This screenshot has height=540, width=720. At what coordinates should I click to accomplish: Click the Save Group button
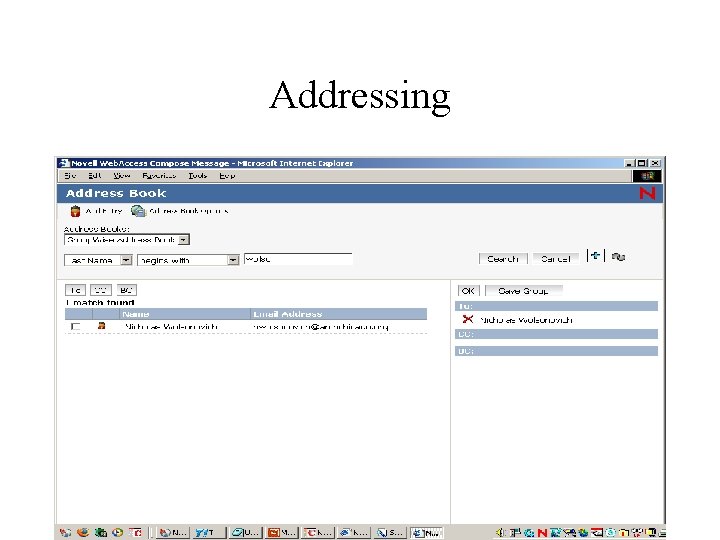(524, 291)
